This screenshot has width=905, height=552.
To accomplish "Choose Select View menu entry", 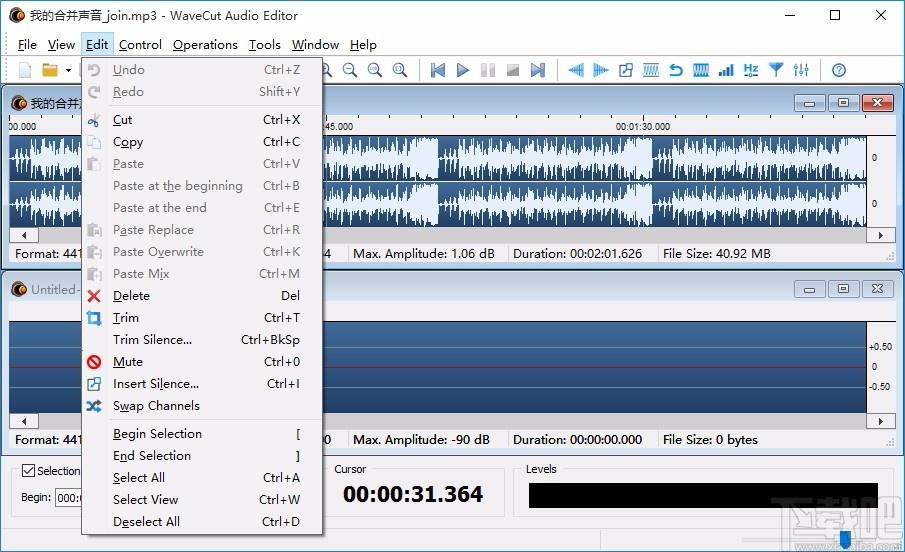I will coord(202,499).
